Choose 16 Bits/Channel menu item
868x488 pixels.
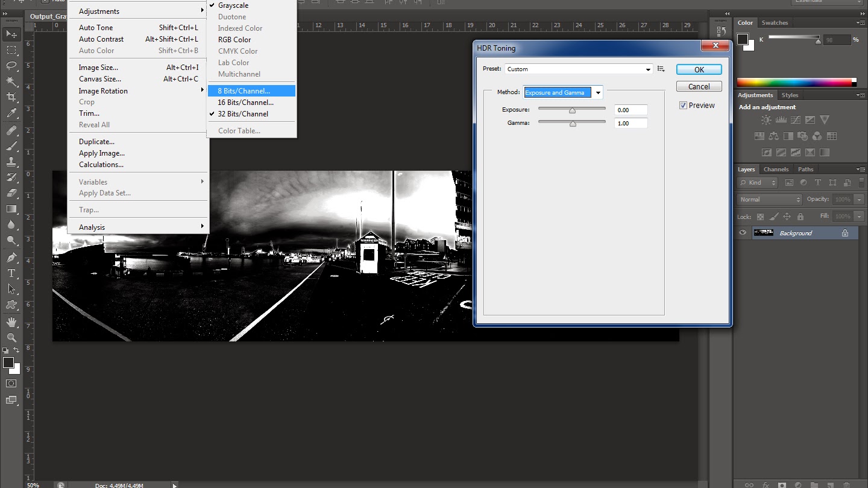pyautogui.click(x=251, y=103)
